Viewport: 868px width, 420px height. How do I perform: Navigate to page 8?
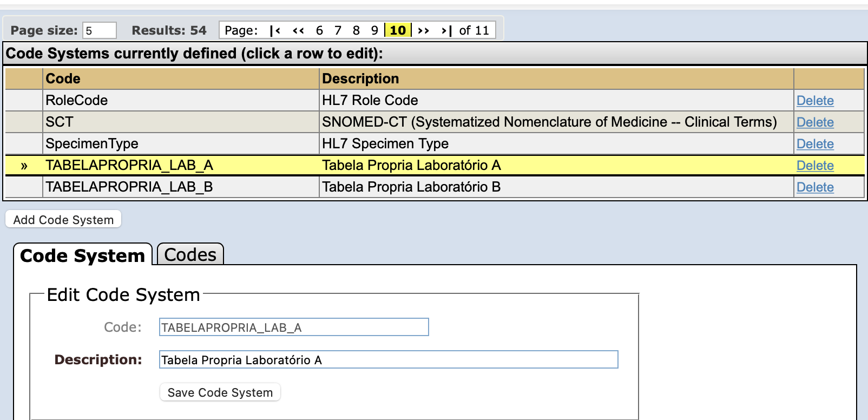(x=356, y=30)
